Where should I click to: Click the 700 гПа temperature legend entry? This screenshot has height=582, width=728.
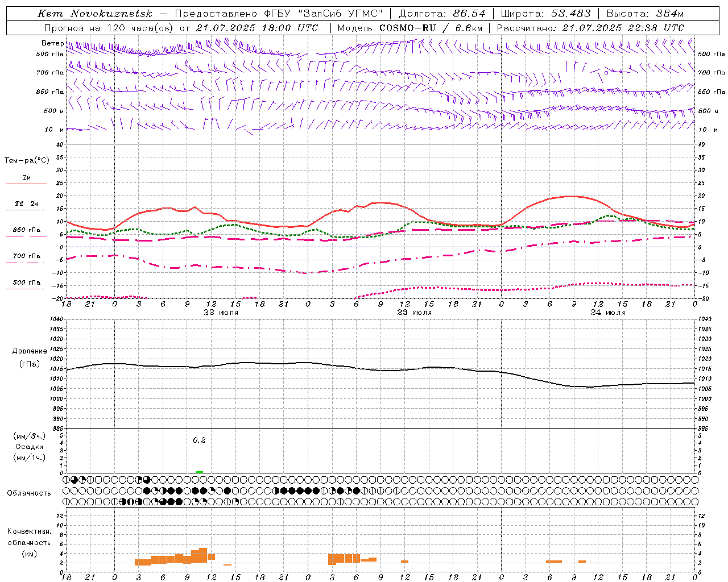click(x=27, y=256)
